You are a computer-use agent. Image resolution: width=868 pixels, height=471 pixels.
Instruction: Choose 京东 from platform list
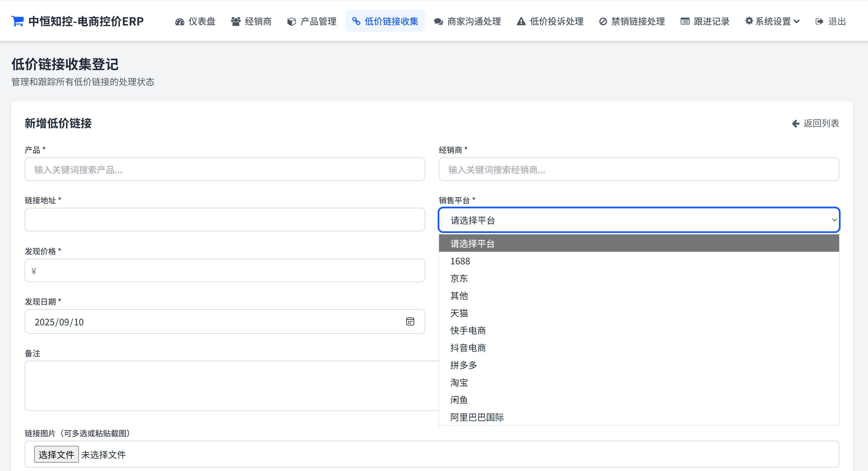point(459,278)
